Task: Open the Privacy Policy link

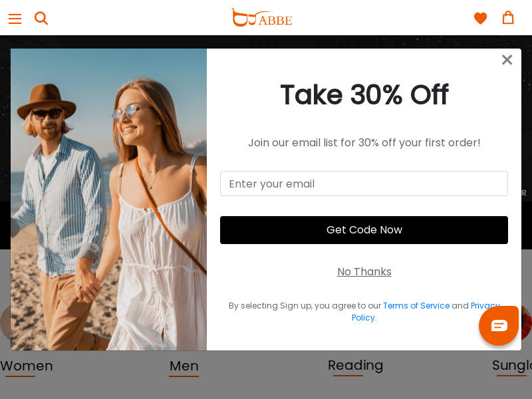Action: click(x=363, y=318)
